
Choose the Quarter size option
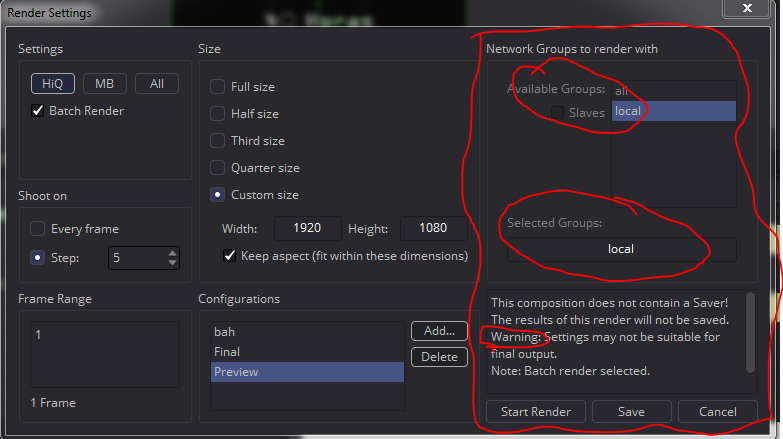coord(217,167)
